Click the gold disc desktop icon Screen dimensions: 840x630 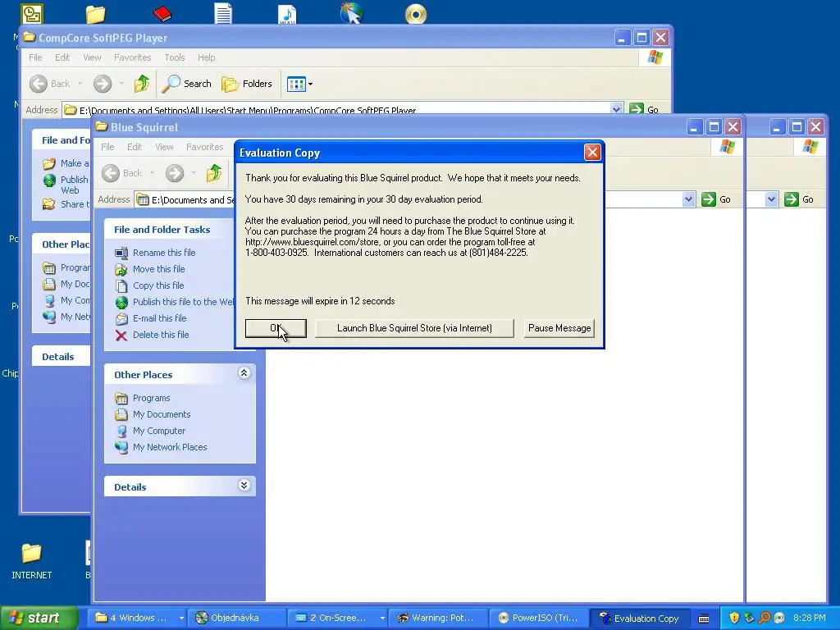point(416,14)
